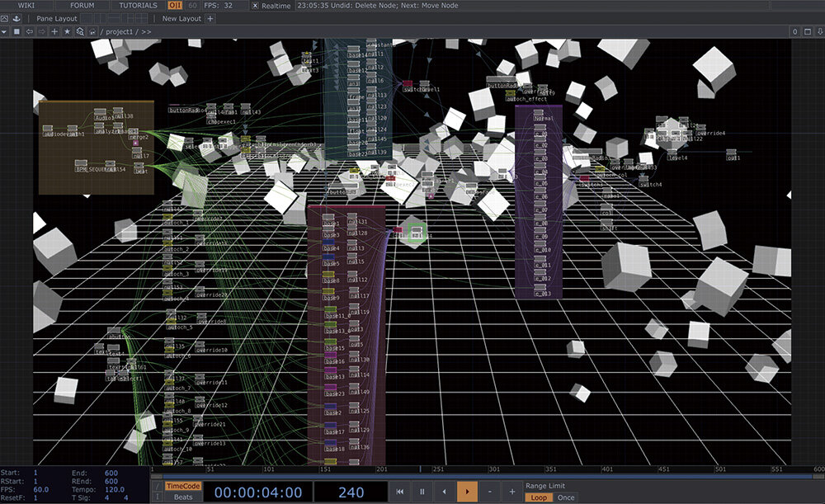
Task: Open the TUTORIALS menu item
Action: [x=138, y=5]
